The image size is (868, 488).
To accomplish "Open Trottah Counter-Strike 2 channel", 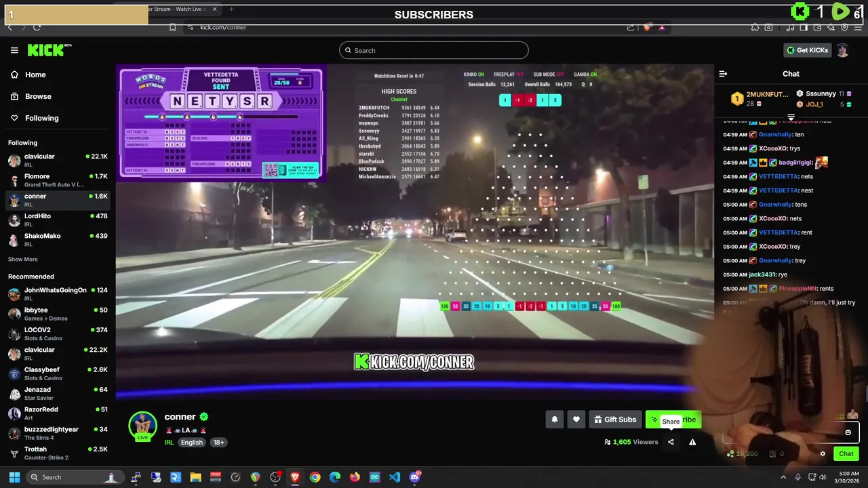I will pyautogui.click(x=58, y=453).
